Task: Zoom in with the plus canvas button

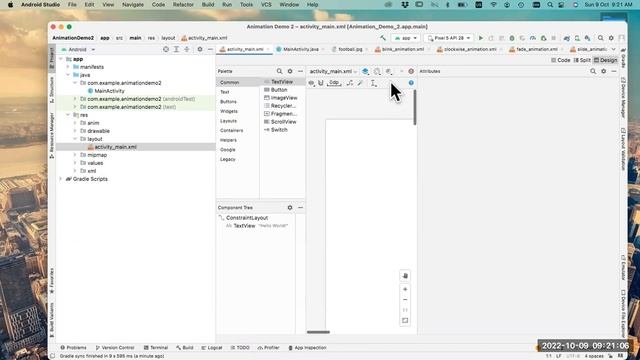Action: pos(405,289)
